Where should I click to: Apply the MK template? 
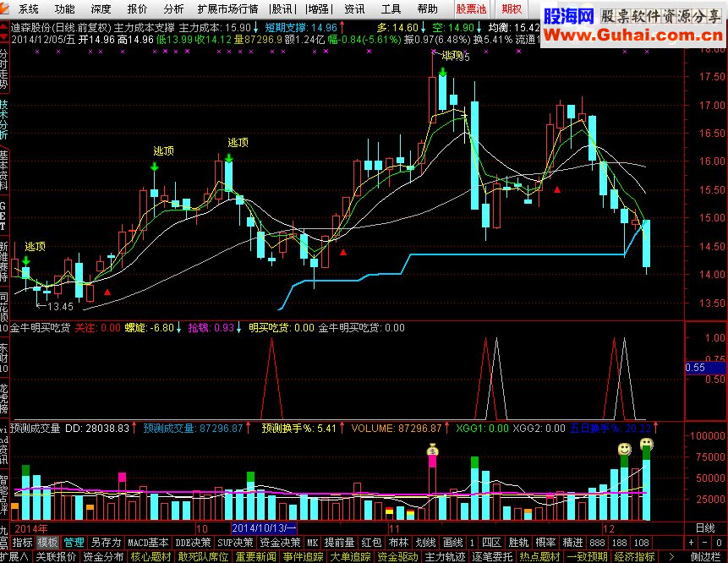[313, 542]
